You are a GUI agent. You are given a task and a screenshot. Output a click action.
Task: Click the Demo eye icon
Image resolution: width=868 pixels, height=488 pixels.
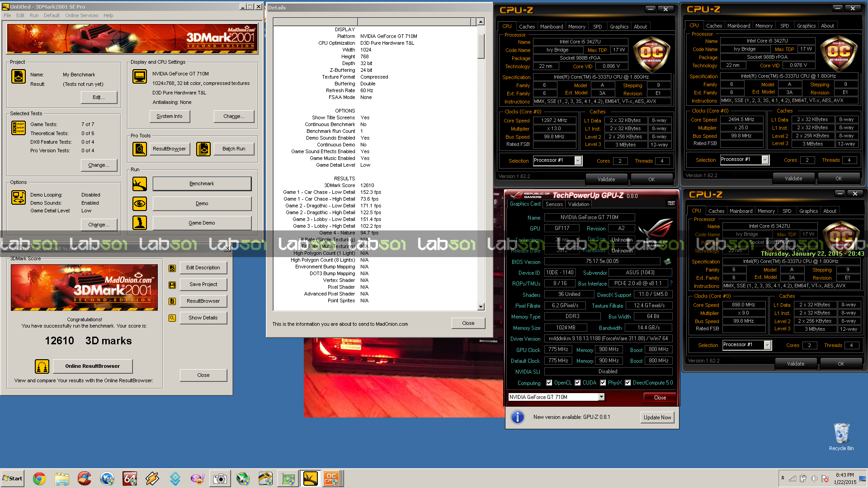pyautogui.click(x=140, y=204)
